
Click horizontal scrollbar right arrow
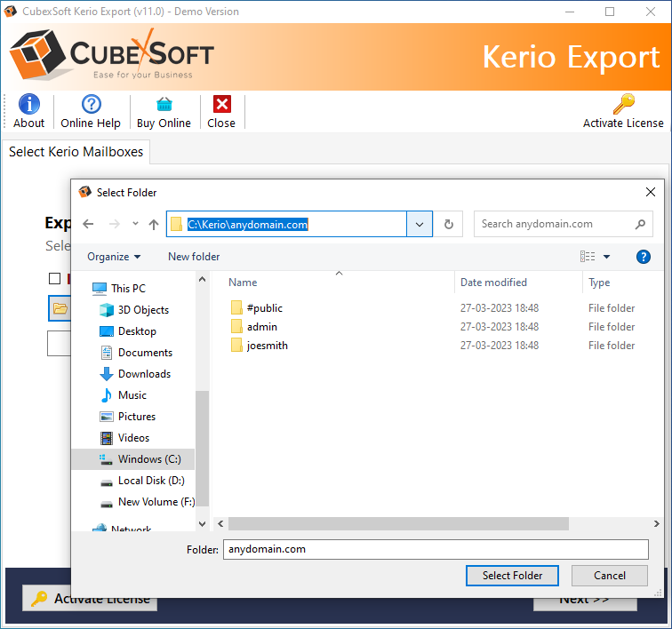click(x=656, y=523)
